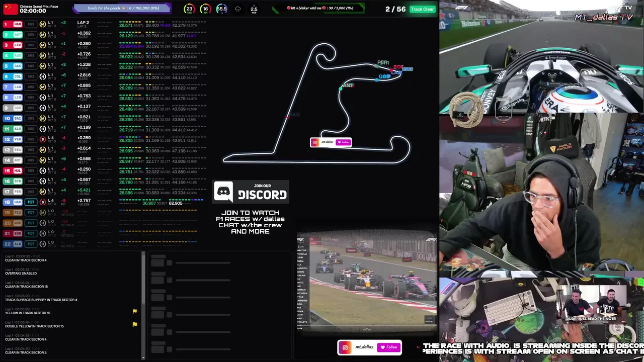The width and height of the screenshot is (644, 362).
Task: Click the 'Chinese Grand Prix: Race' title
Action: tap(39, 7)
